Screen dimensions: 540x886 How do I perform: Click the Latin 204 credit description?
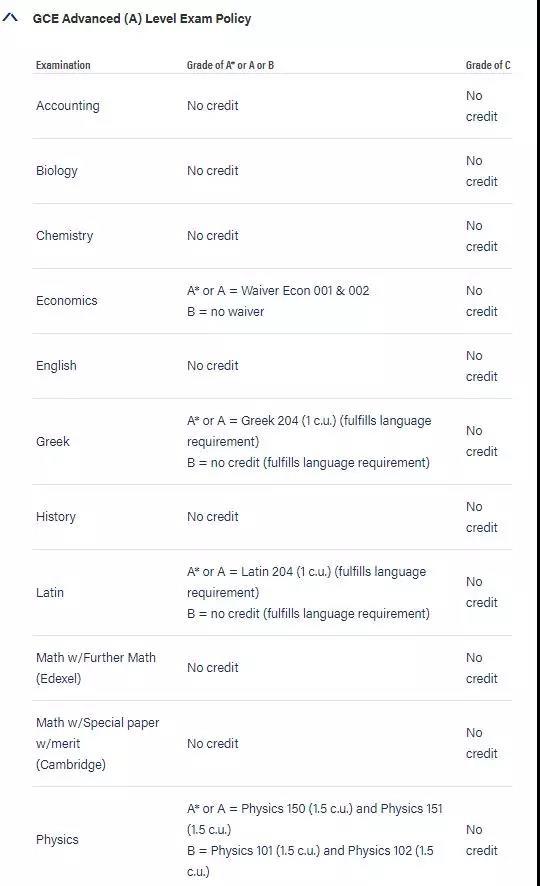tap(307, 581)
